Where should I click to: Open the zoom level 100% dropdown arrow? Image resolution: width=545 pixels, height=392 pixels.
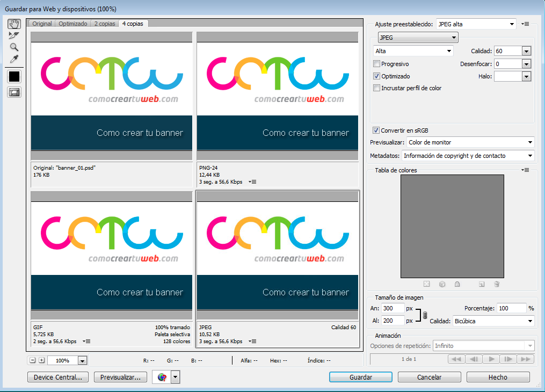point(82,361)
